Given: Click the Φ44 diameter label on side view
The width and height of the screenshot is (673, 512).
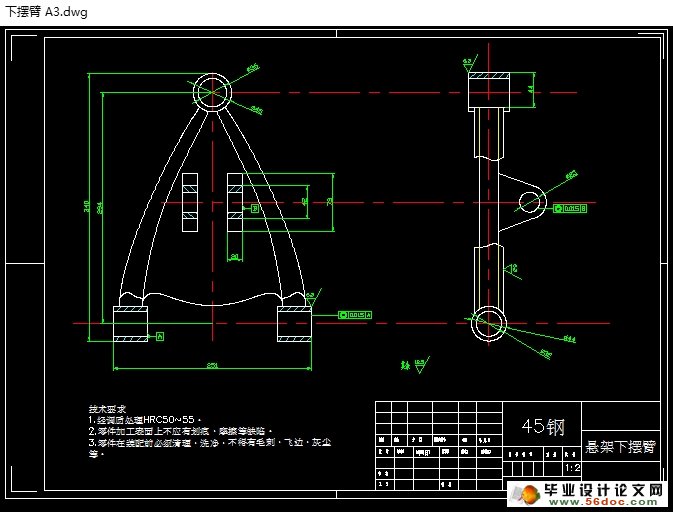Looking at the screenshot, I should tap(570, 339).
